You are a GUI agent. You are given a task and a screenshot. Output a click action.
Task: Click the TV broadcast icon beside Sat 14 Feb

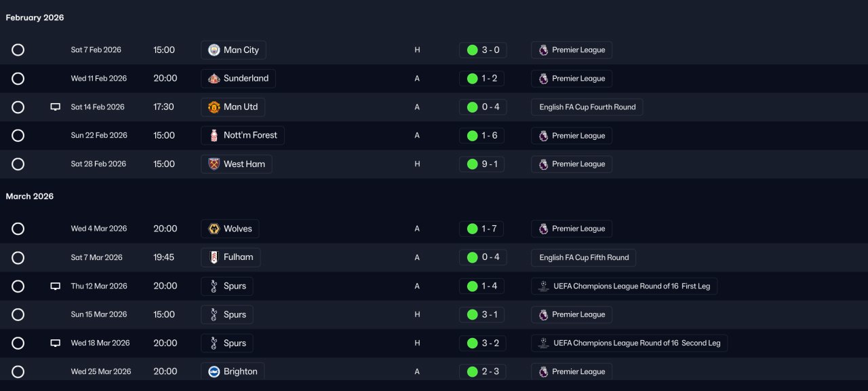56,107
